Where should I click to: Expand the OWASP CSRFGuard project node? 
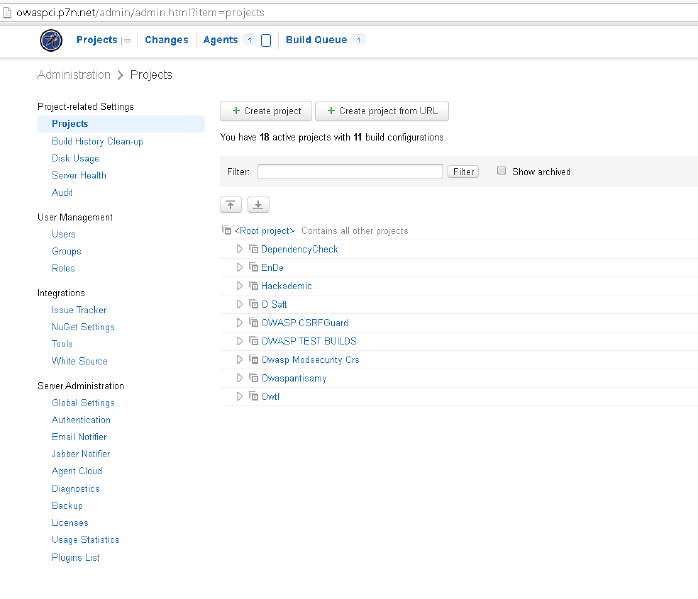(x=240, y=323)
